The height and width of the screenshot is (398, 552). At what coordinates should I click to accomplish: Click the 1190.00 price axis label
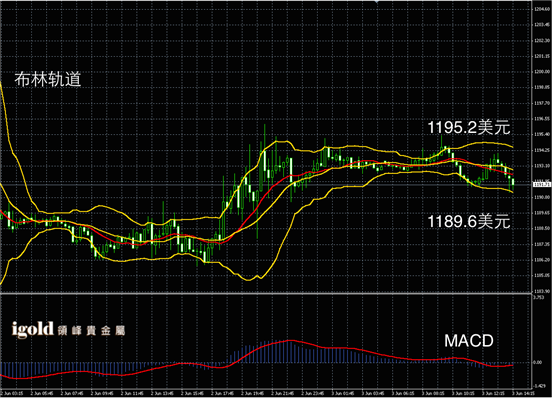[542, 197]
